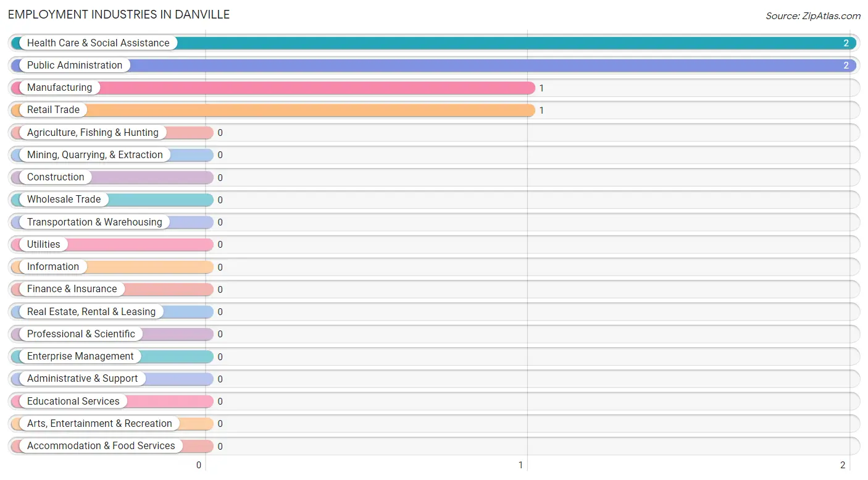Click the Health Care & Social Assistance label
Image resolution: width=868 pixels, height=480 pixels.
tap(98, 43)
